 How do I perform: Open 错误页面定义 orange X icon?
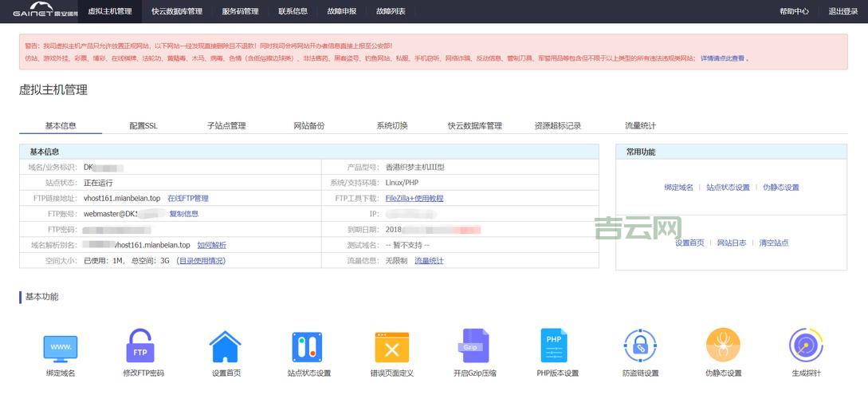tap(392, 347)
